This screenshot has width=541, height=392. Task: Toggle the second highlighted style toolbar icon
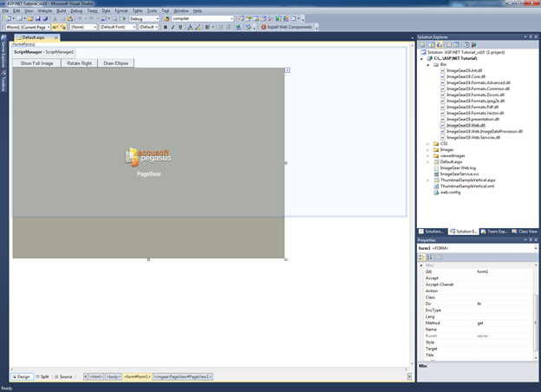pos(63,27)
